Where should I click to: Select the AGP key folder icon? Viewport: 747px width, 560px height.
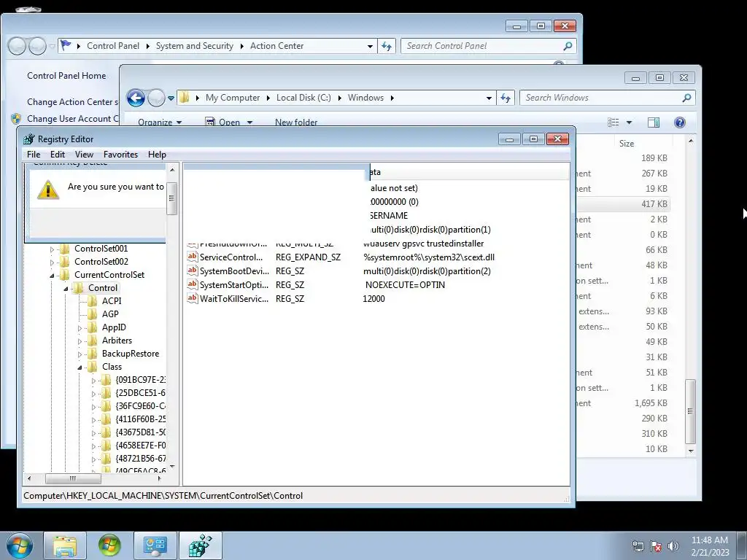tap(93, 314)
